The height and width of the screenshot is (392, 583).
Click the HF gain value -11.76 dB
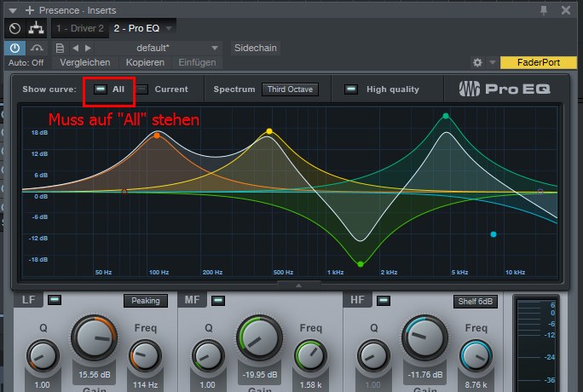pyautogui.click(x=425, y=375)
